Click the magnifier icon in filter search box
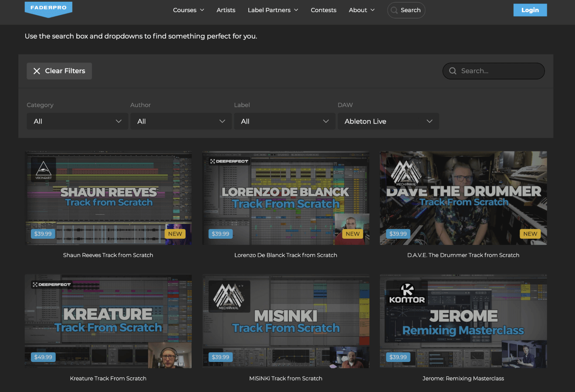Image resolution: width=575 pixels, height=392 pixels. 453,71
